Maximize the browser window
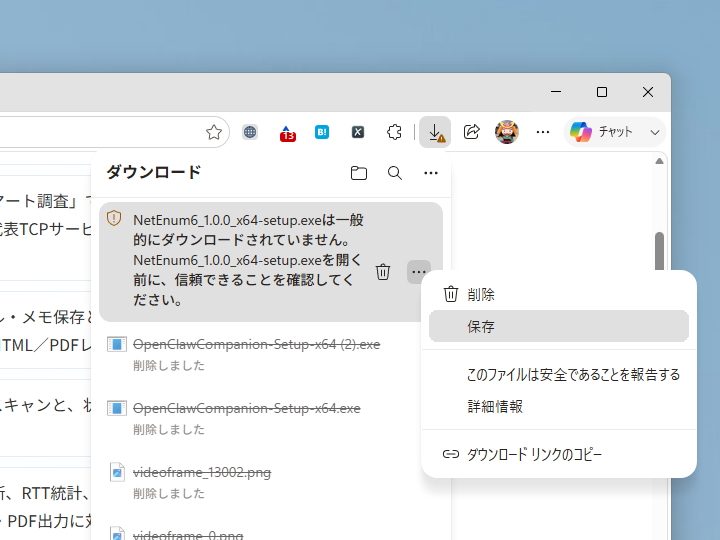 [x=602, y=92]
